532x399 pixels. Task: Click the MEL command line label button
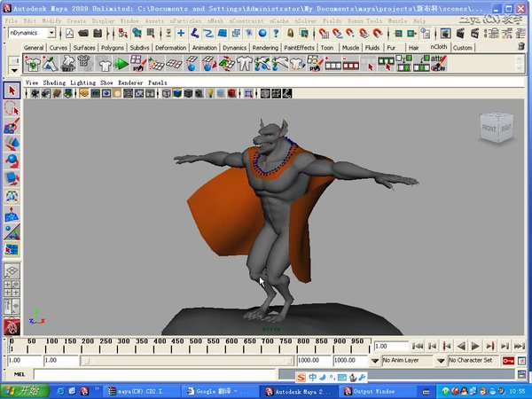click(19, 374)
